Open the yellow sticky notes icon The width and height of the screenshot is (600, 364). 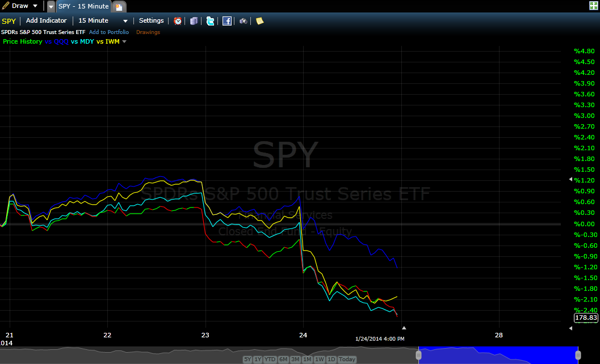(260, 21)
